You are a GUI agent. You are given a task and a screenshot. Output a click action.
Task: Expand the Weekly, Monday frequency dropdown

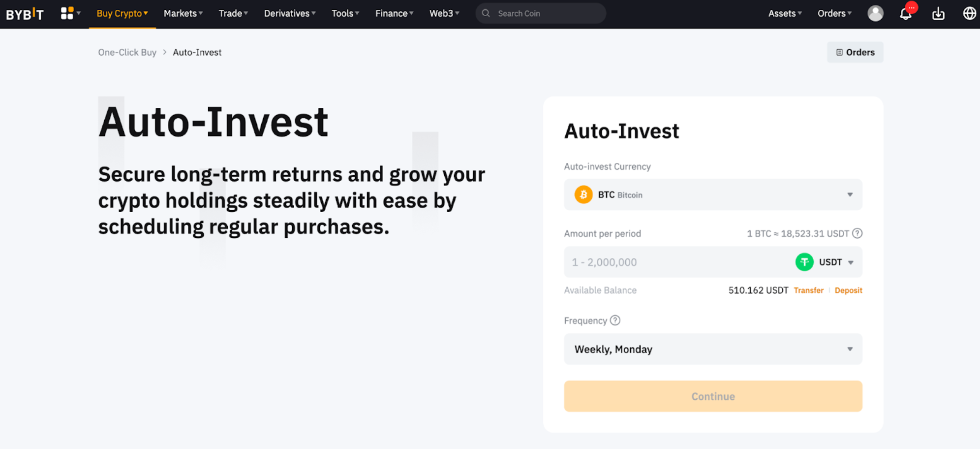point(713,349)
